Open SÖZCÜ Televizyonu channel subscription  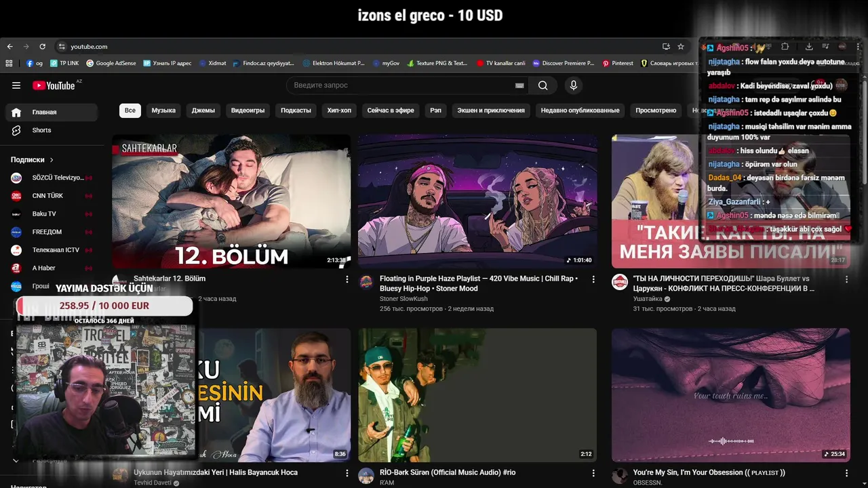pyautogui.click(x=52, y=178)
